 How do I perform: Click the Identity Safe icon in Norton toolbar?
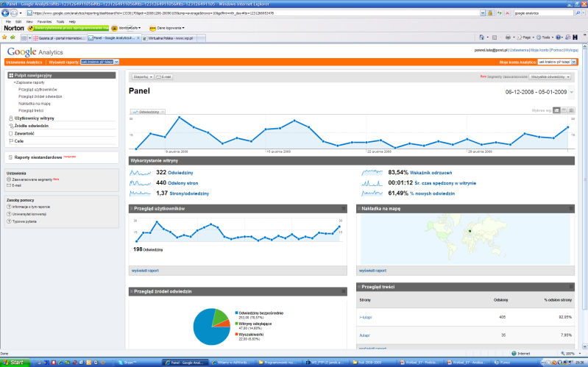[x=114, y=28]
